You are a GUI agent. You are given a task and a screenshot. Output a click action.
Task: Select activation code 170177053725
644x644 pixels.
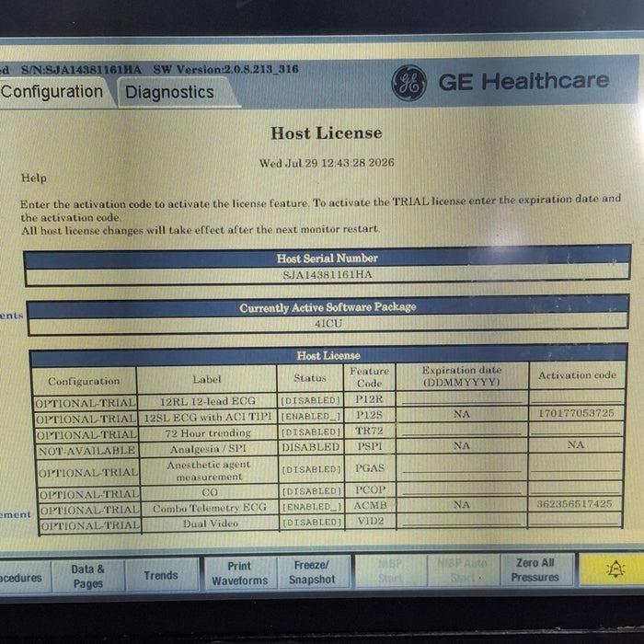(576, 413)
